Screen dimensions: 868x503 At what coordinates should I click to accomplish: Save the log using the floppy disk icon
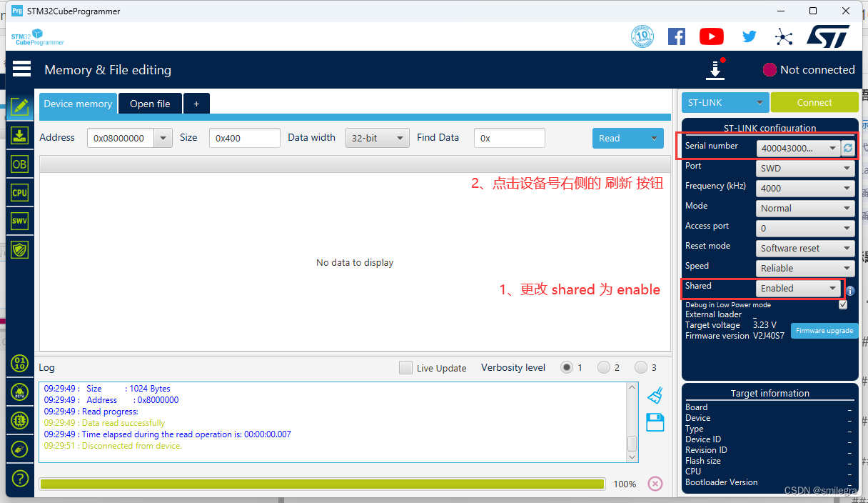[655, 422]
